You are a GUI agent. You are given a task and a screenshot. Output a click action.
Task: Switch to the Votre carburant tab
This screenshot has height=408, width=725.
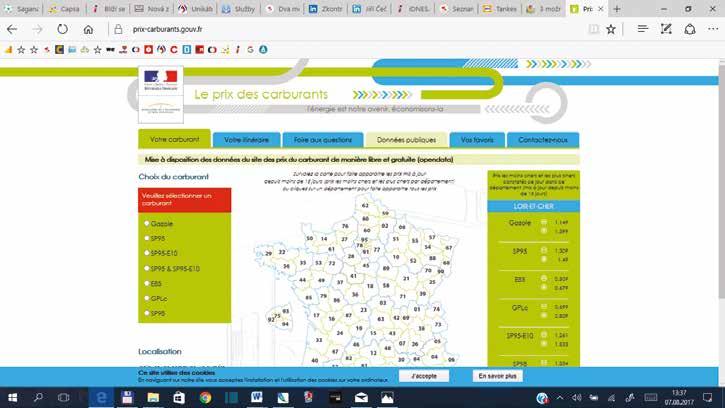pos(174,139)
